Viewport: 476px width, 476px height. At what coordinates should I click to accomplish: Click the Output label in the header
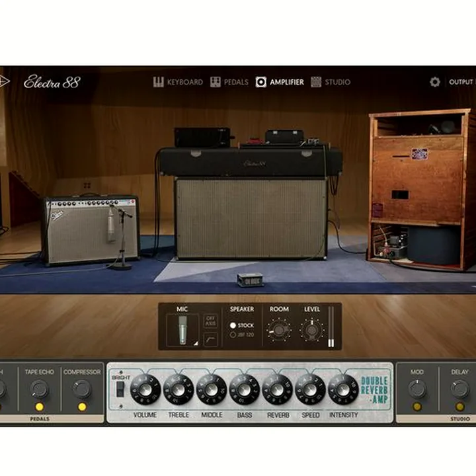[x=461, y=82]
